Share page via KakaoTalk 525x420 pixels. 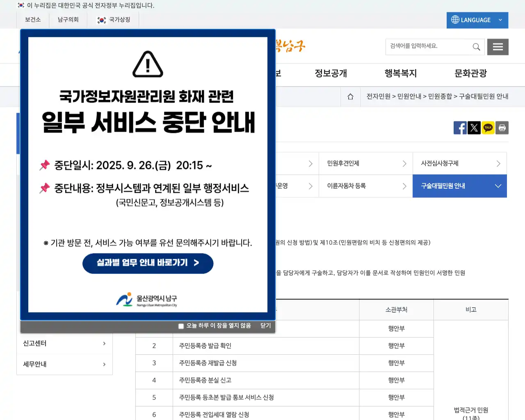click(x=488, y=128)
